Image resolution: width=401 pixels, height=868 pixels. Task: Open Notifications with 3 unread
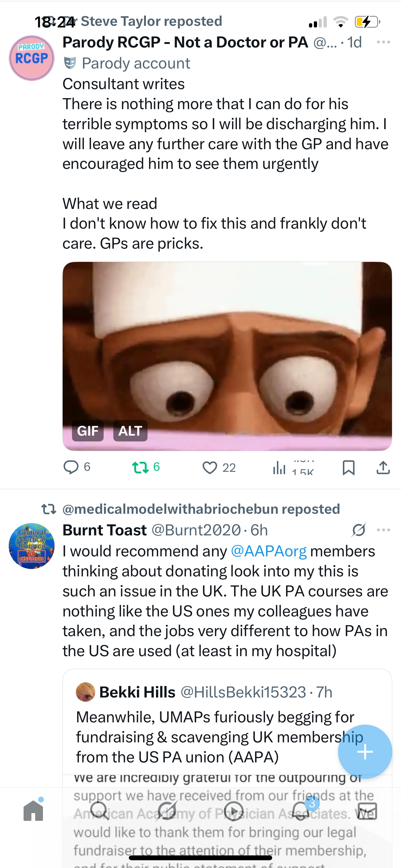coord(301,811)
